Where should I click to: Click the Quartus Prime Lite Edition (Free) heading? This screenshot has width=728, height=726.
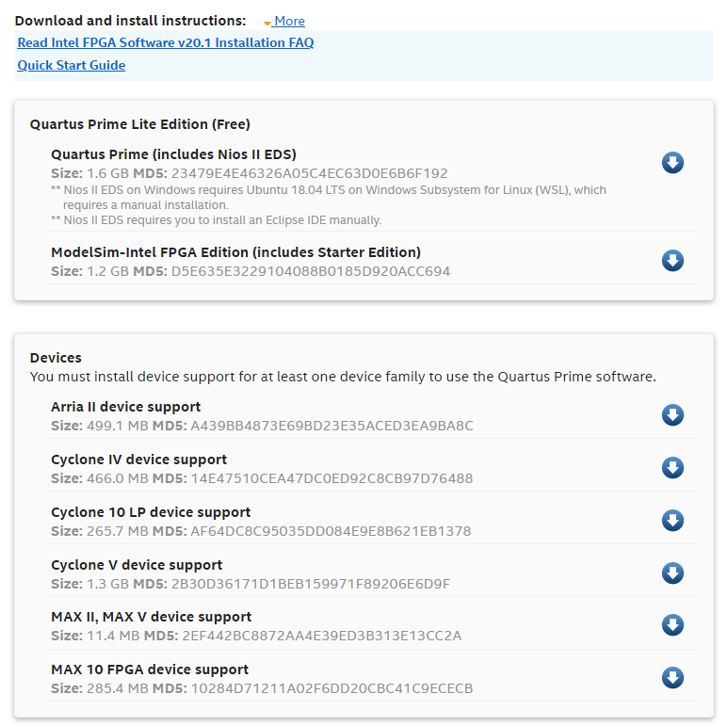(139, 124)
